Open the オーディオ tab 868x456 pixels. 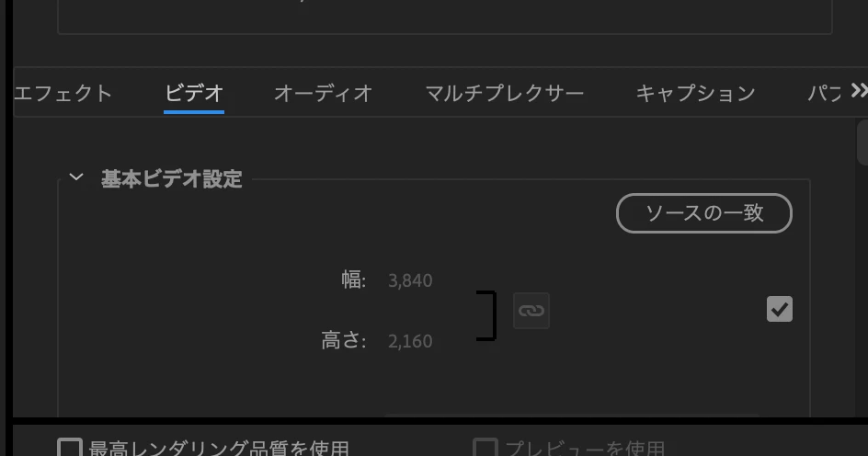click(x=324, y=93)
